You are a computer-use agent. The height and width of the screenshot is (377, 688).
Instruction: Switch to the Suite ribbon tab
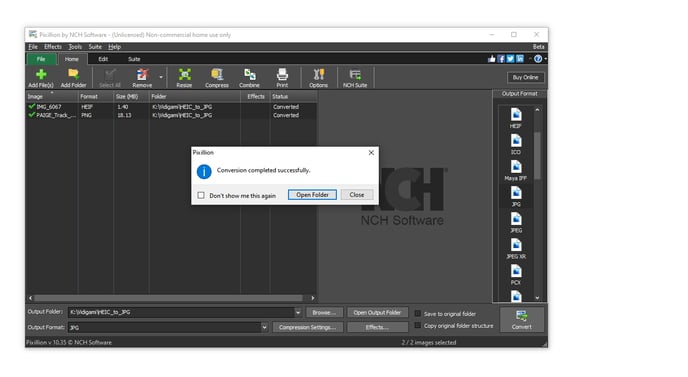134,59
